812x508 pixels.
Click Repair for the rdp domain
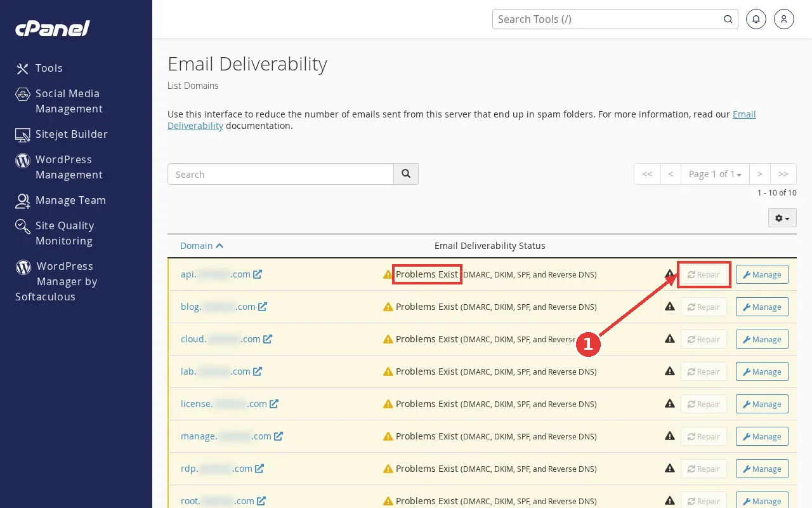[704, 469]
